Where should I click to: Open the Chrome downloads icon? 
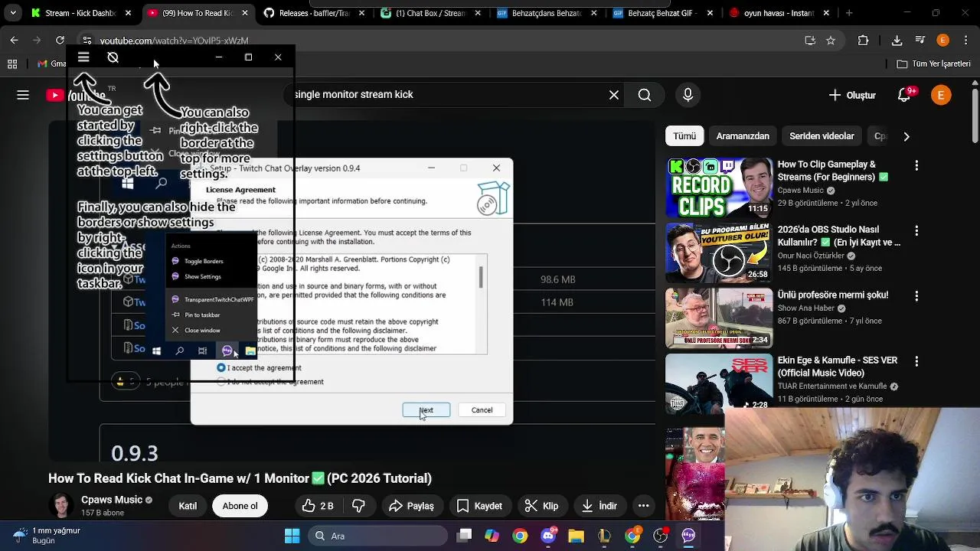(x=897, y=41)
